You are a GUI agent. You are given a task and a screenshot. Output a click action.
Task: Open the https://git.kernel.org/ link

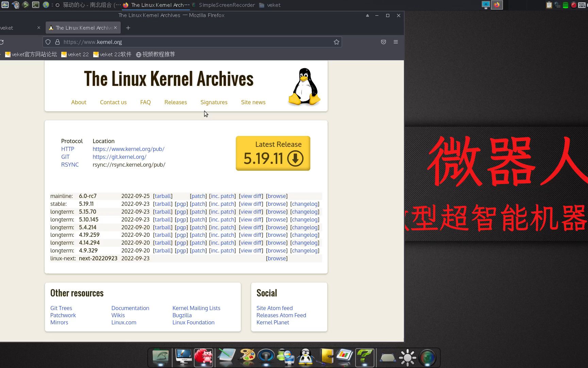[119, 157]
